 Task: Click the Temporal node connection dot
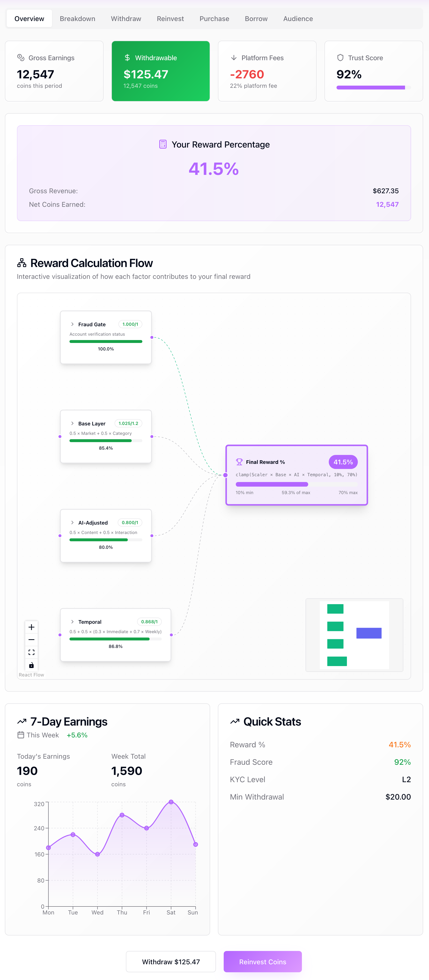click(171, 635)
